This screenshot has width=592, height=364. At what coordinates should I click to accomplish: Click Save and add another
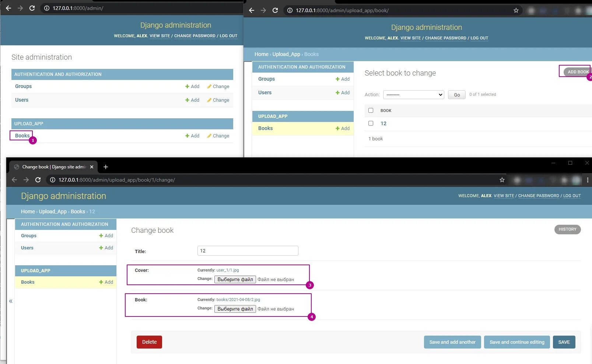452,342
